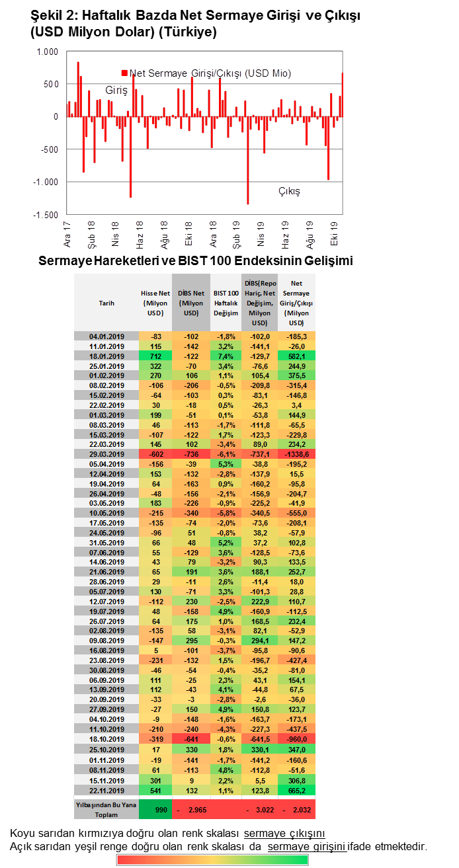This screenshot has width=459, height=868.
Task: Click the Eki 18 x-axis label
Action: click(188, 233)
